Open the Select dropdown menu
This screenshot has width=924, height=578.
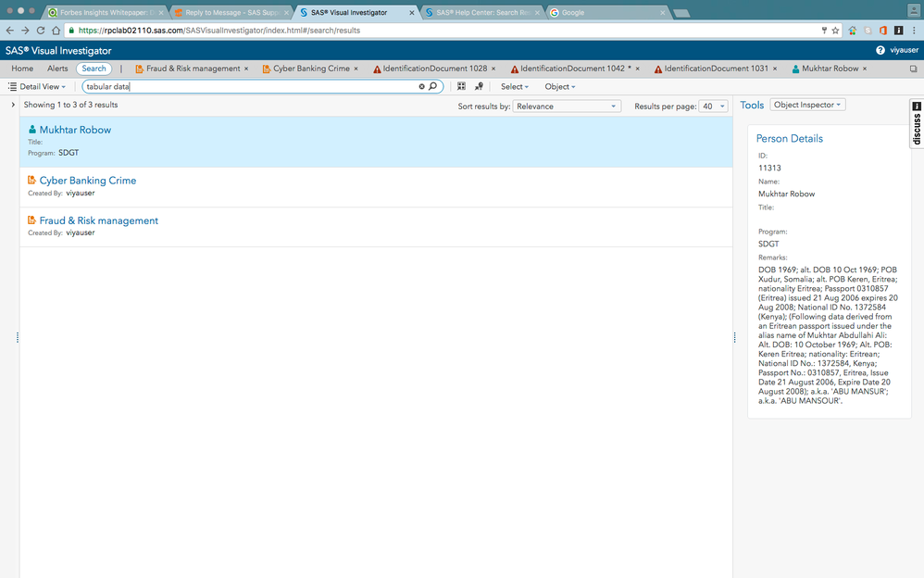[x=515, y=87]
